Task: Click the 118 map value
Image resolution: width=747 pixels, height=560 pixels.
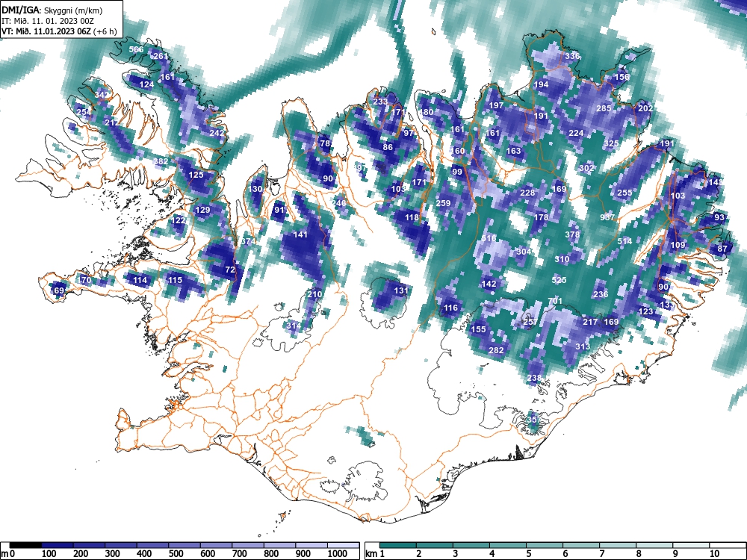Action: (412, 217)
